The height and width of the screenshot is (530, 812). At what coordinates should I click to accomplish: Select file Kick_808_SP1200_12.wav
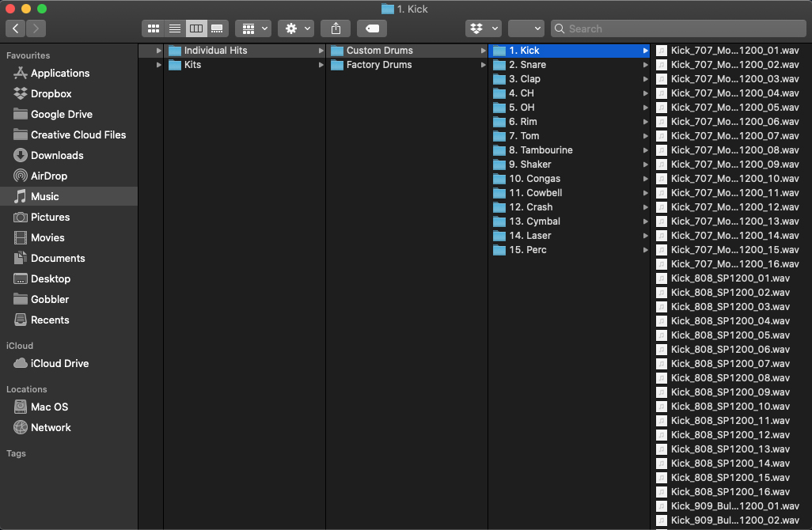tap(731, 435)
